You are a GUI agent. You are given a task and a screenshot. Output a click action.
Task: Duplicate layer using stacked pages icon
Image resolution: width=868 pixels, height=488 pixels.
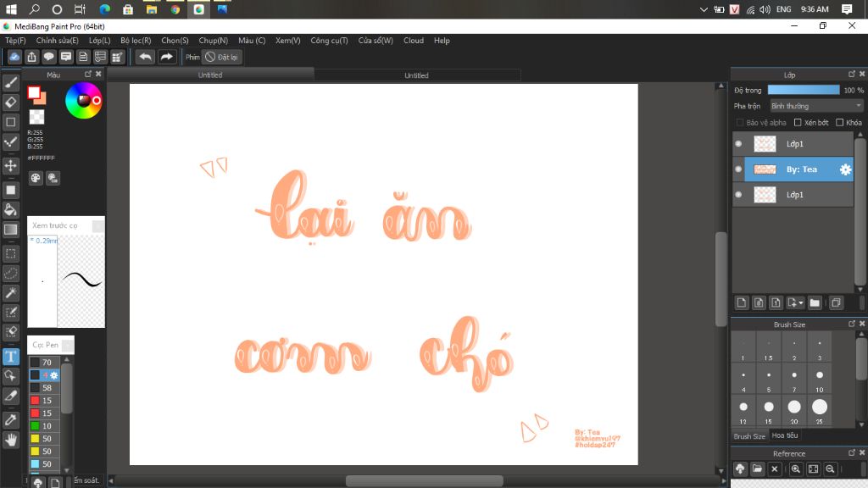[x=836, y=302]
